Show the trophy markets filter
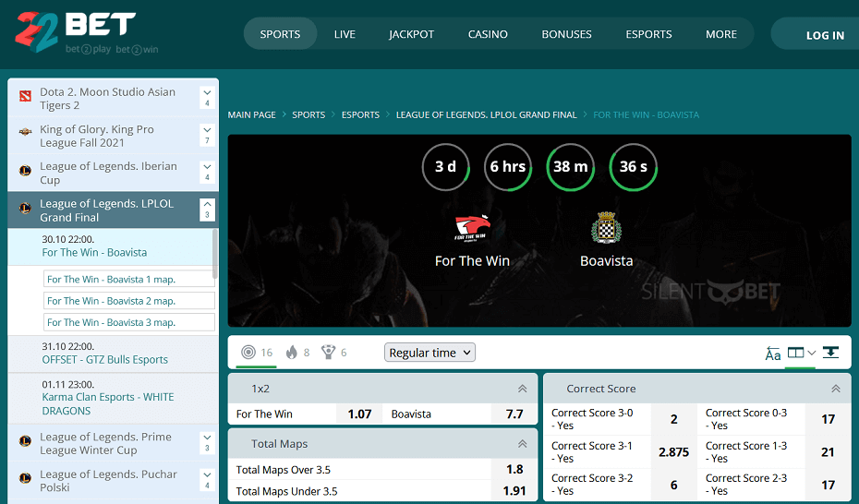859x504 pixels. pyautogui.click(x=328, y=353)
